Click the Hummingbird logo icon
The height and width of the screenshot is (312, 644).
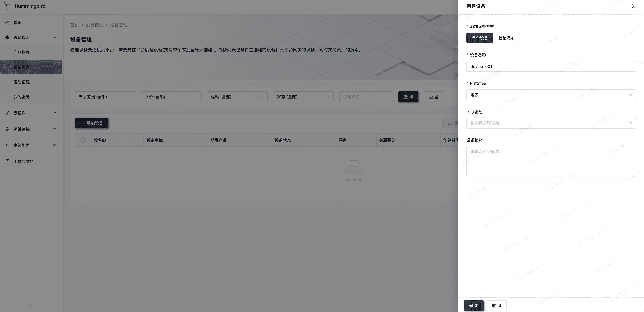tap(7, 6)
